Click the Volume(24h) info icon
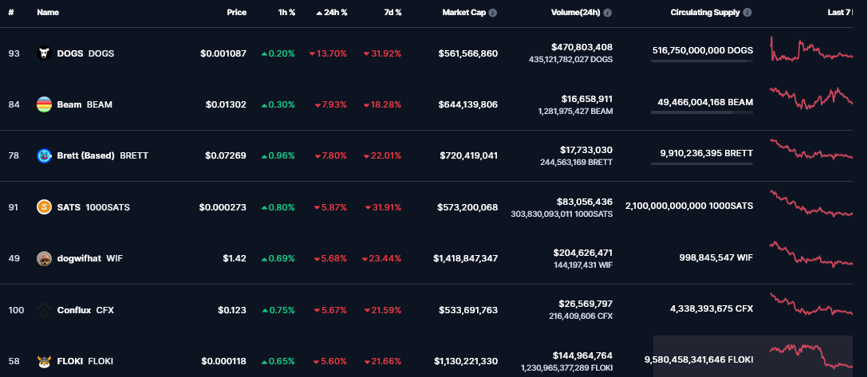 click(608, 13)
